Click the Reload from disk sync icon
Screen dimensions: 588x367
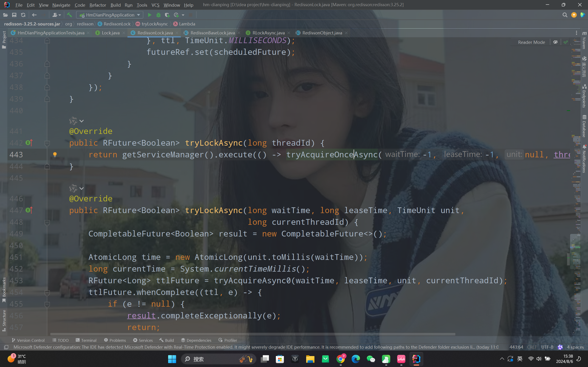point(23,15)
